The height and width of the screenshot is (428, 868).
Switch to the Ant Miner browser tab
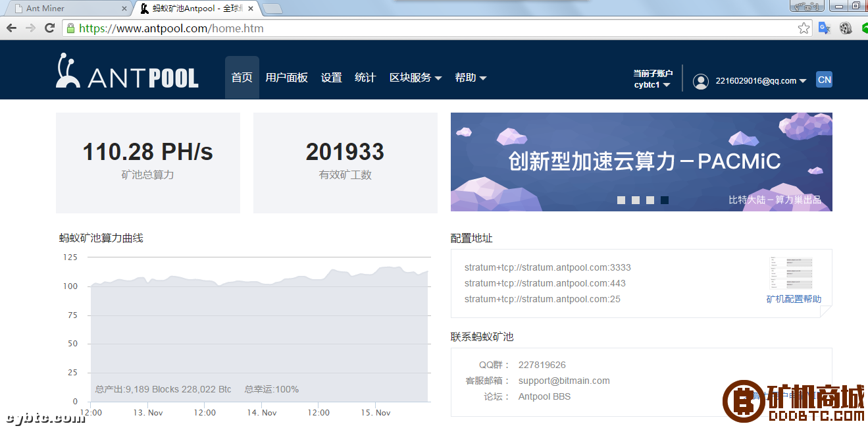coord(70,9)
